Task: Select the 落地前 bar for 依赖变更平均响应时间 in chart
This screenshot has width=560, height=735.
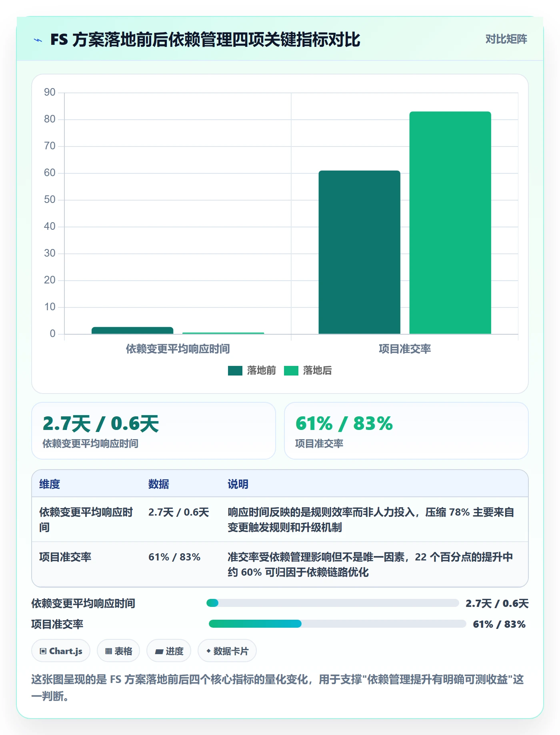Action: pyautogui.click(x=132, y=330)
